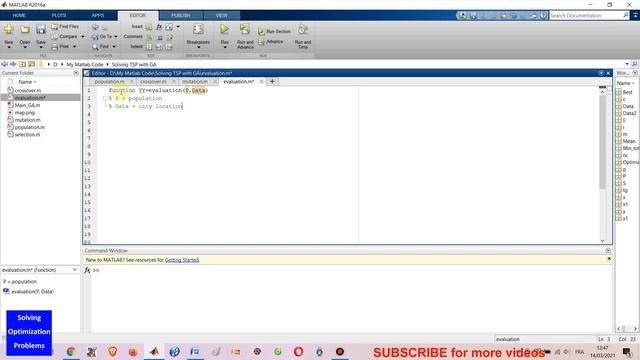The image size is (640, 360).
Task: Switch to the VIEW ribbon tab
Action: (x=222, y=16)
